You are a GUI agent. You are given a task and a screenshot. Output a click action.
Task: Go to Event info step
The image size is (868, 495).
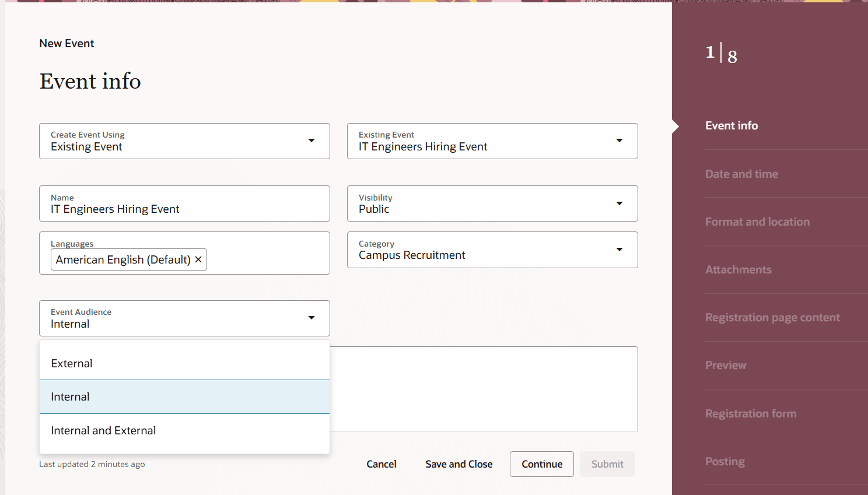(731, 125)
